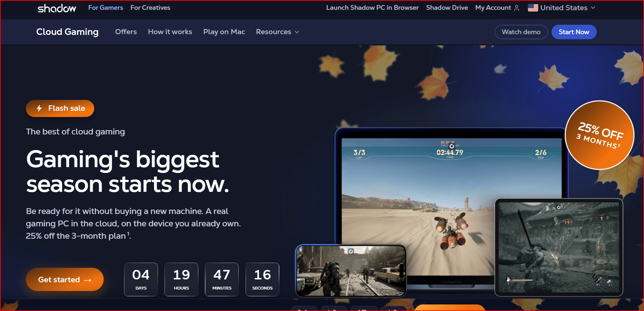Click the arrow on Get started
The width and height of the screenshot is (644, 311).
tap(88, 280)
